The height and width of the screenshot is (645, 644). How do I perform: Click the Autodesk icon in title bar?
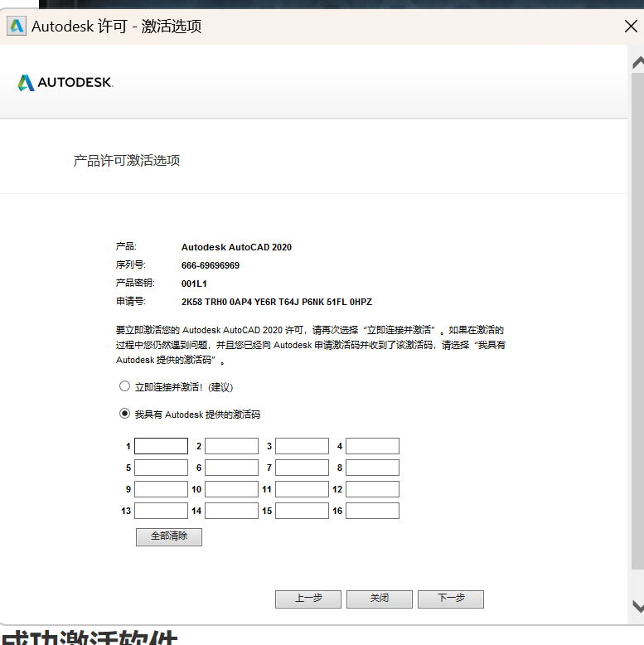click(16, 26)
